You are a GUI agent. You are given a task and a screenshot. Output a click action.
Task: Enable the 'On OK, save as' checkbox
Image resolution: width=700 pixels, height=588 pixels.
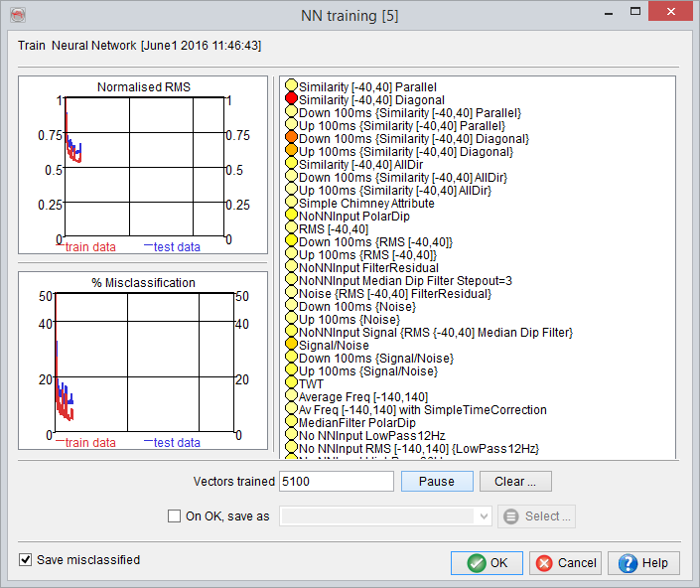174,516
